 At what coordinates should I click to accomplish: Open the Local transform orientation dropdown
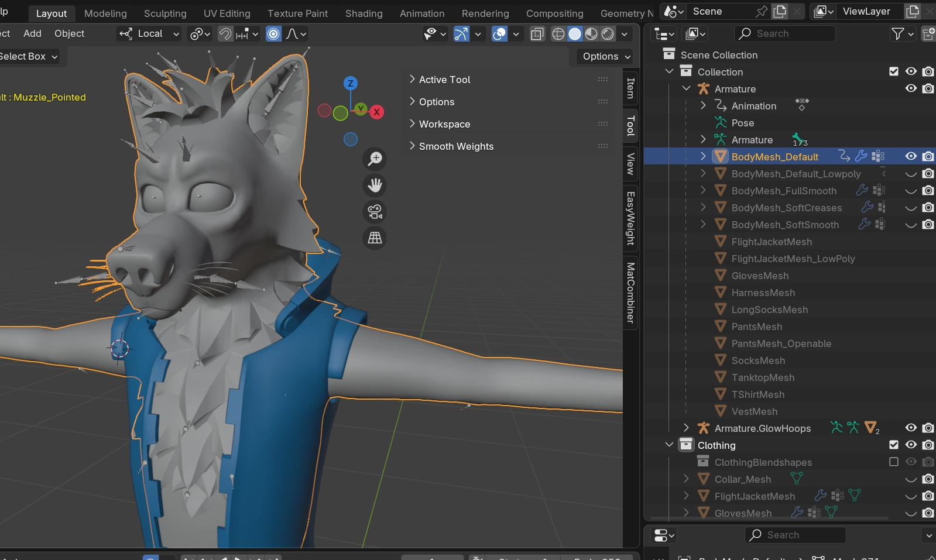tap(149, 34)
